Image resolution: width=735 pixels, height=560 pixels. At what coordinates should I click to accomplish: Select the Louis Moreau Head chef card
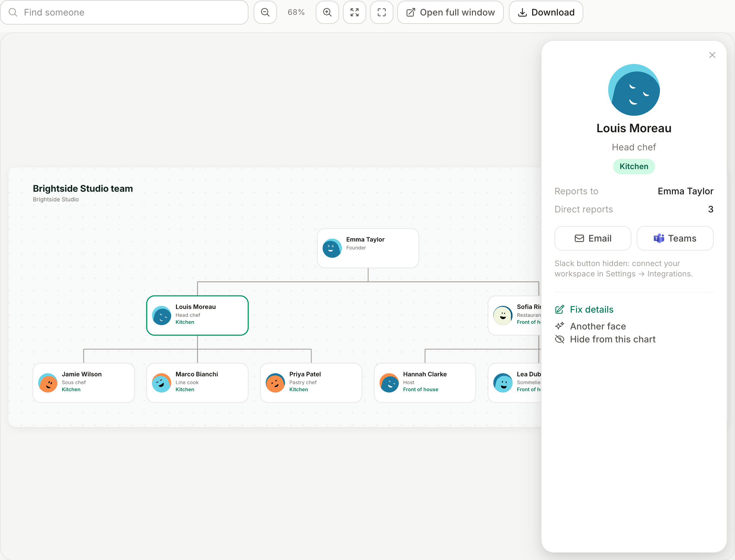click(197, 315)
